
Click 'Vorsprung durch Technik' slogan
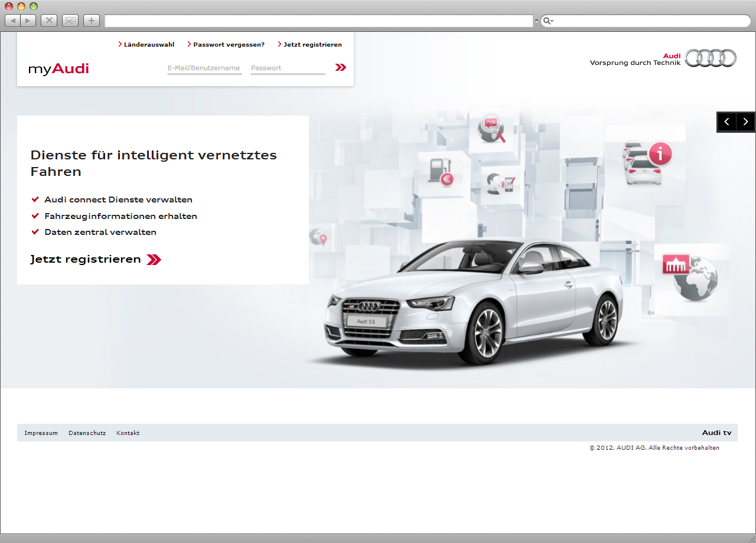tap(635, 63)
